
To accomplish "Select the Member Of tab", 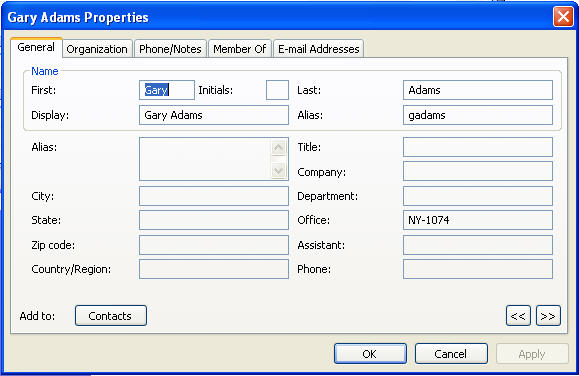I will 240,49.
